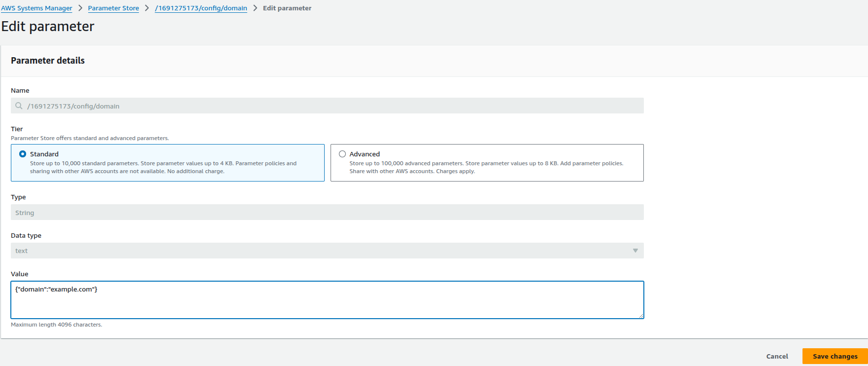
Task: Click the Parameter details header
Action: (48, 60)
